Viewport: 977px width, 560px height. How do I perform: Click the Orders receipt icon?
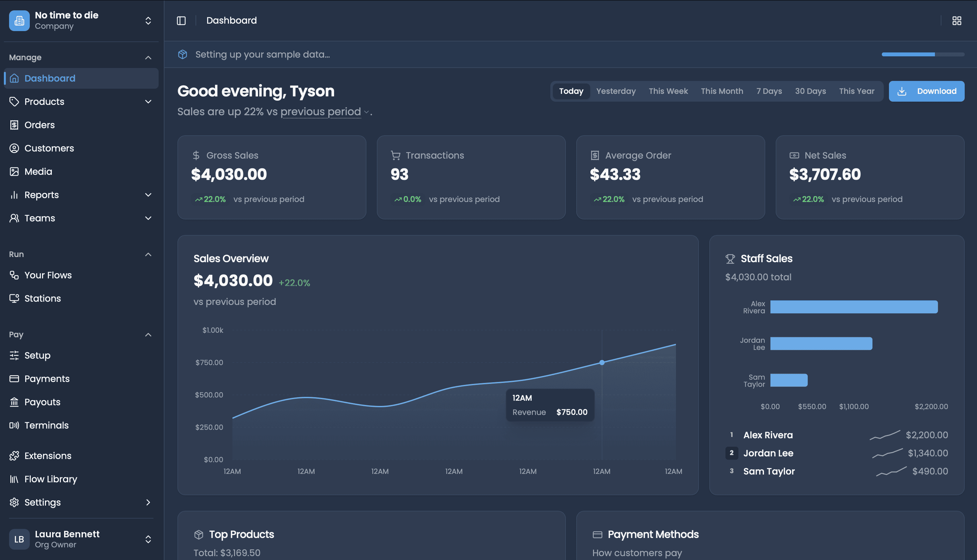point(14,125)
